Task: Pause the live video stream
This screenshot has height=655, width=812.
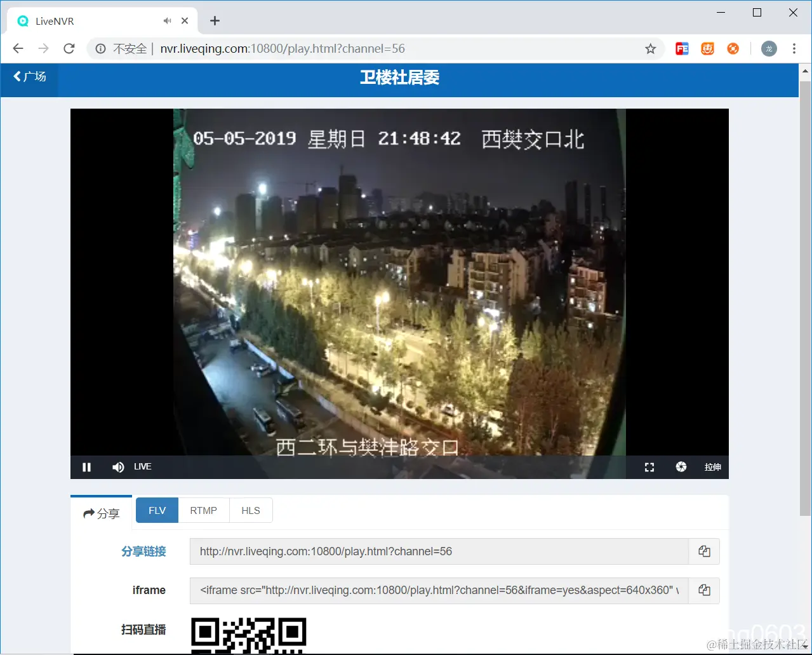Action: (x=86, y=467)
